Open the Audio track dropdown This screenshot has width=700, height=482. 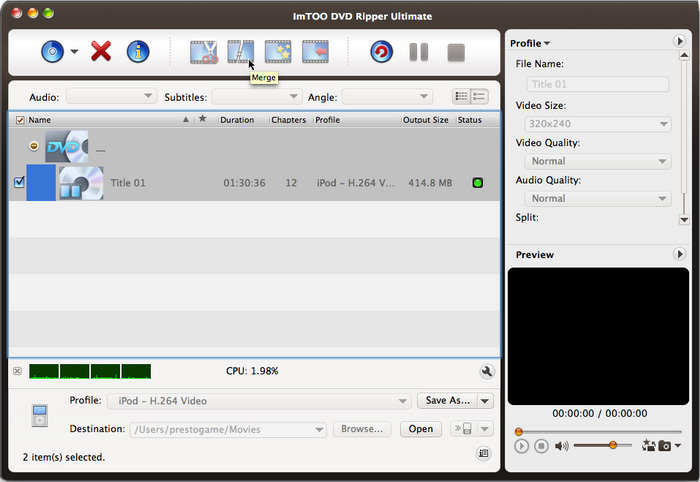pyautogui.click(x=112, y=96)
